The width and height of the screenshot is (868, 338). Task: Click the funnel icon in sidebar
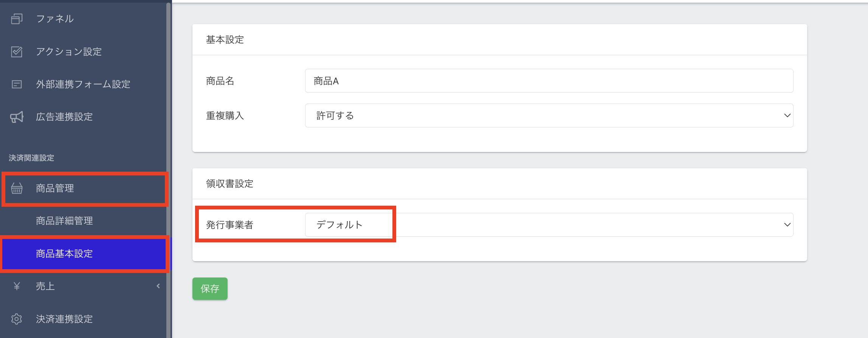(17, 19)
